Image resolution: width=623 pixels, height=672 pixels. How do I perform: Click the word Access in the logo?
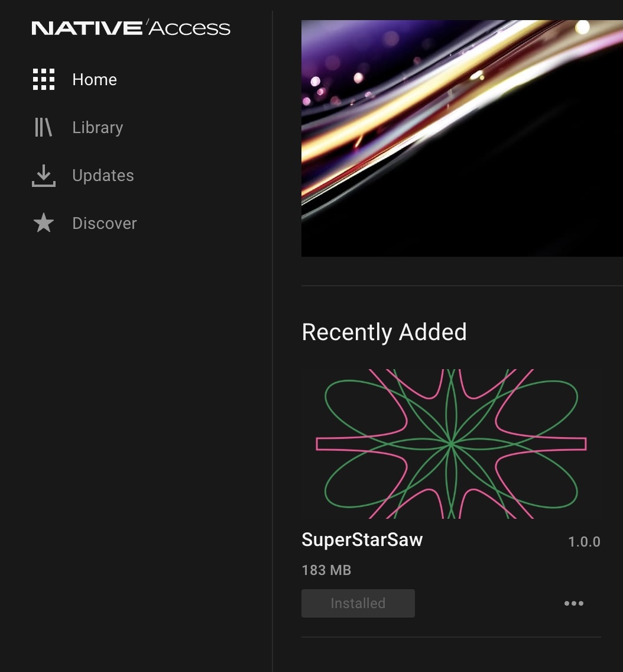click(x=189, y=28)
